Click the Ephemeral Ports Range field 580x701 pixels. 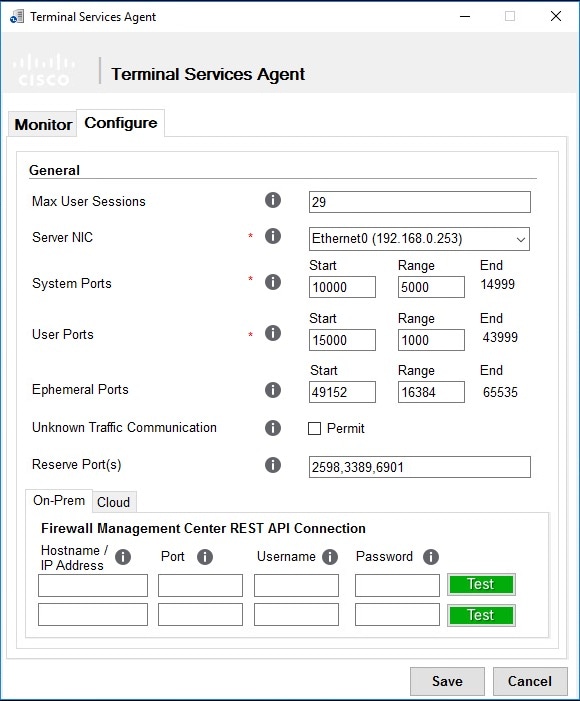[431, 392]
